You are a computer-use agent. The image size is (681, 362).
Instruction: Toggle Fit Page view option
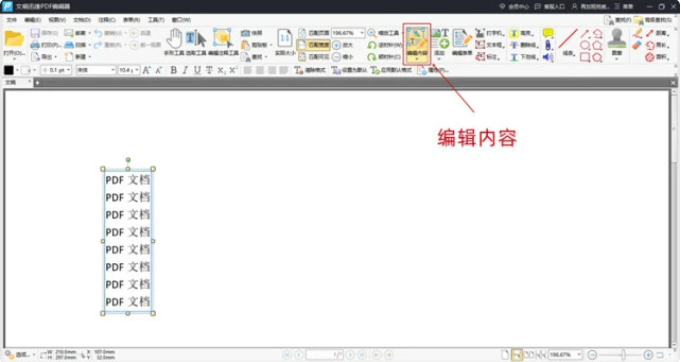314,33
